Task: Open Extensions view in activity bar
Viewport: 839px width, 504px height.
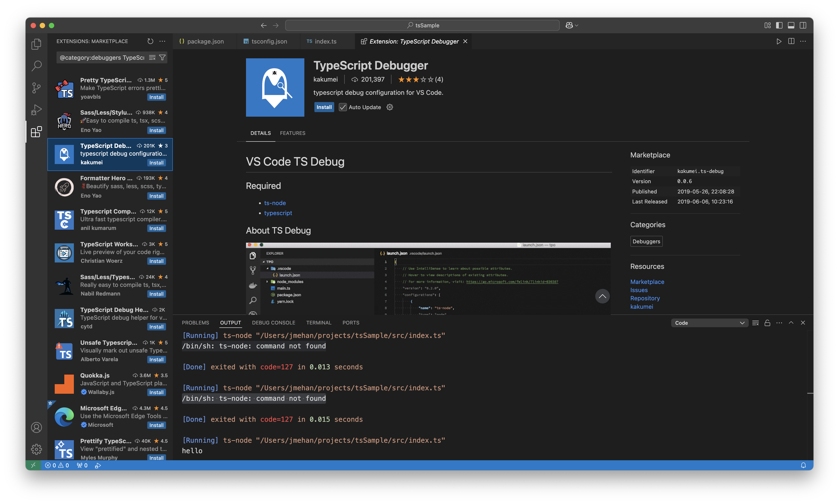Action: click(x=36, y=132)
